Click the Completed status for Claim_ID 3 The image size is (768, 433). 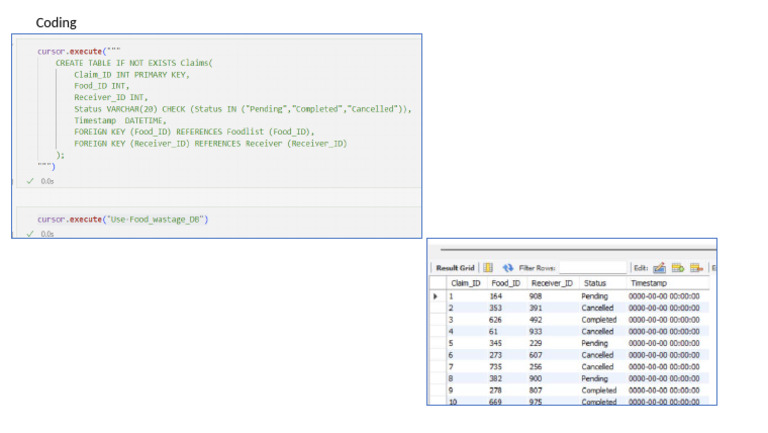point(599,320)
